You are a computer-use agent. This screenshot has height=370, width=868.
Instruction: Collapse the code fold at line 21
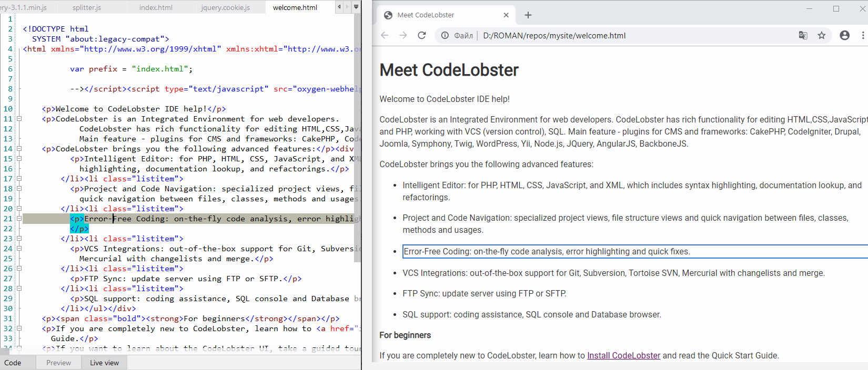(x=19, y=219)
